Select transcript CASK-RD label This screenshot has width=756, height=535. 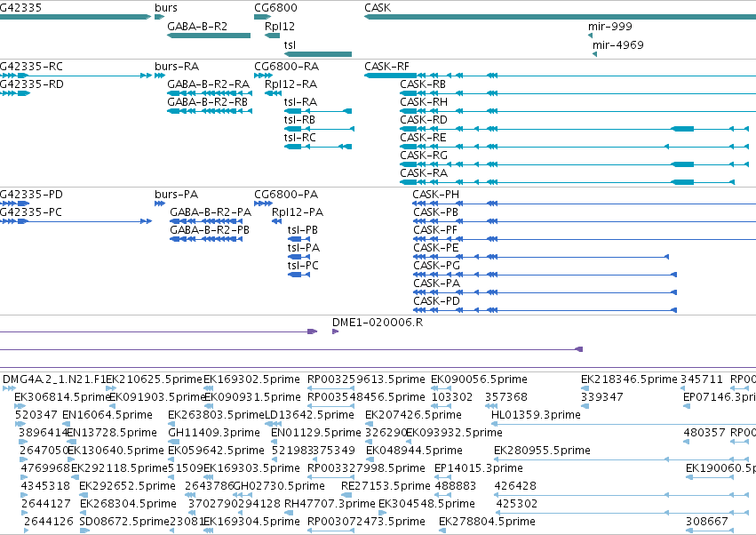[x=424, y=120]
